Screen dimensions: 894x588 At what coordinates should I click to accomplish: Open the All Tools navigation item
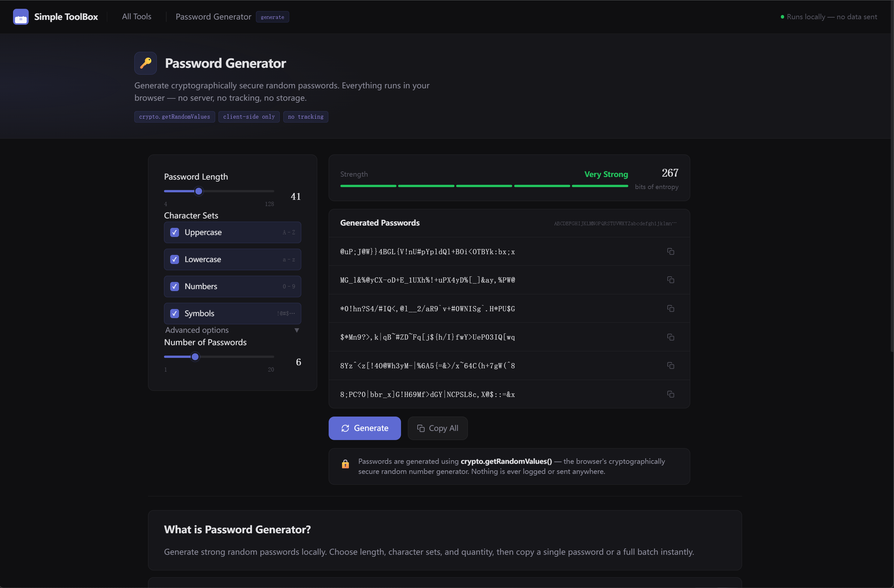(x=137, y=17)
